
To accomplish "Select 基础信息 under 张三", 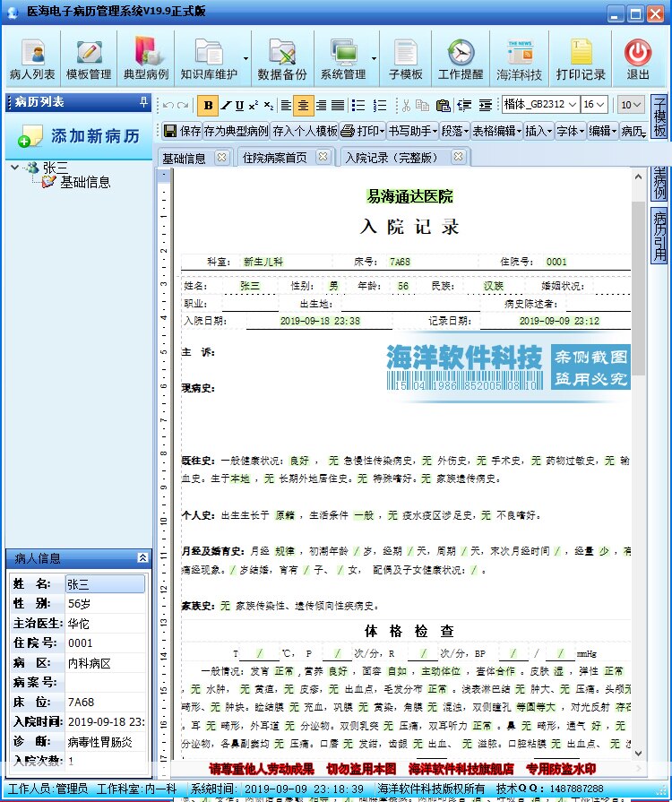I will pyautogui.click(x=85, y=182).
